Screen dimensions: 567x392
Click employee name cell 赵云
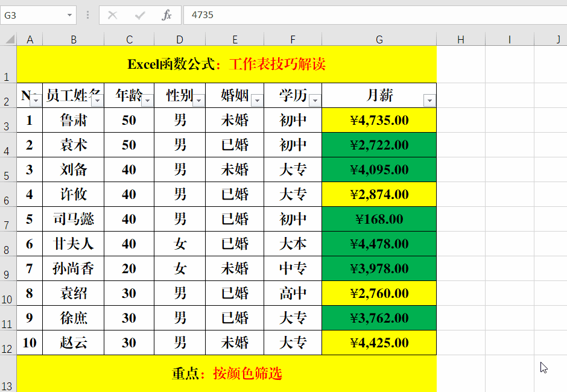[74, 343]
